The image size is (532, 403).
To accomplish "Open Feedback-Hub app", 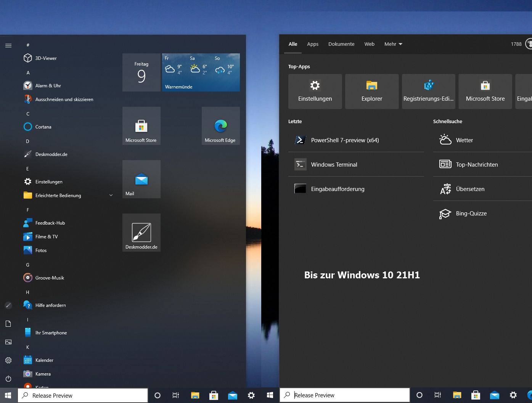I will pyautogui.click(x=68, y=223).
